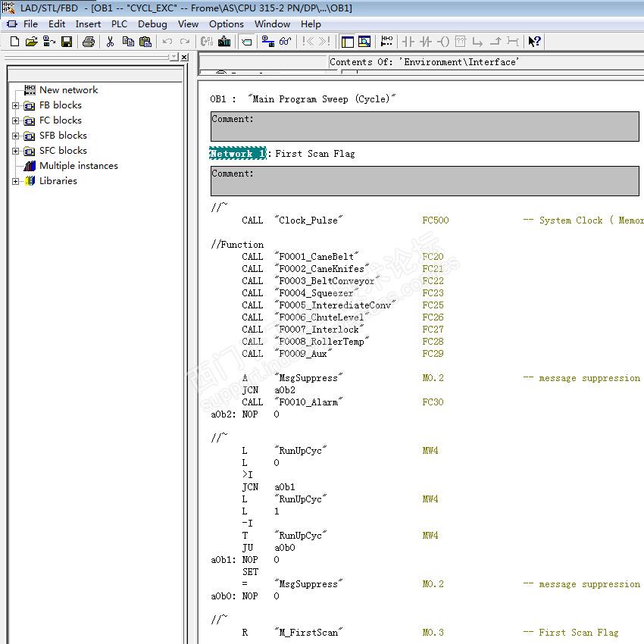644x644 pixels.
Task: Select the Network 1 title label
Action: [x=237, y=154]
